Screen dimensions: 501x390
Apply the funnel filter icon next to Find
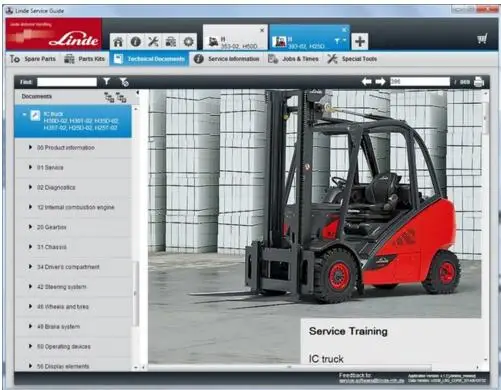pyautogui.click(x=106, y=81)
